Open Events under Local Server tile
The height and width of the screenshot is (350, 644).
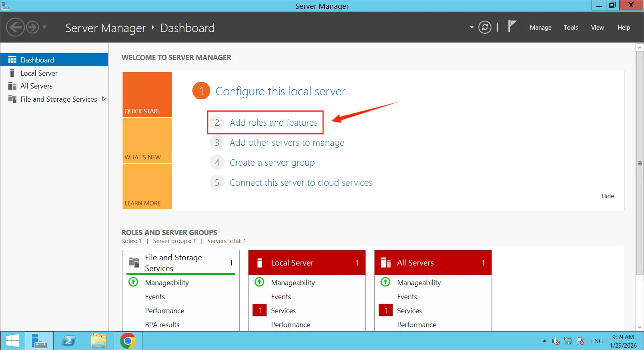coord(281,297)
